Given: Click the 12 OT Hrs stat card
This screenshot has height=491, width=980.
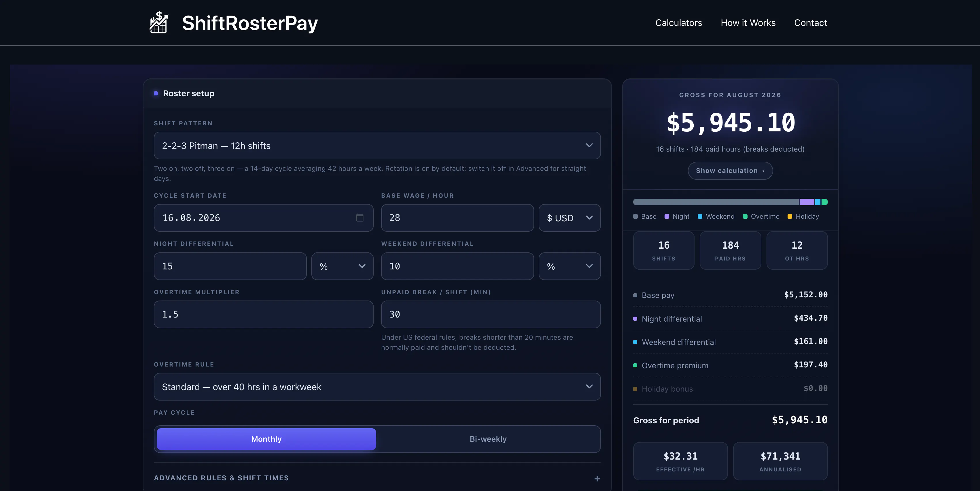Looking at the screenshot, I should click(797, 250).
